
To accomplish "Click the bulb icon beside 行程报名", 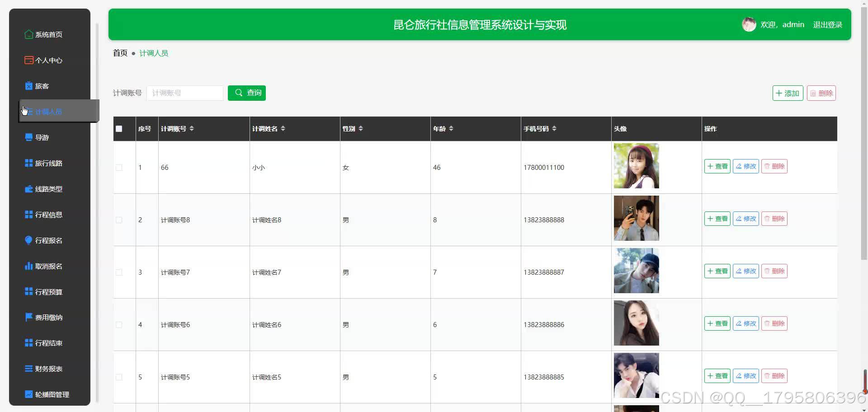I will [x=28, y=240].
